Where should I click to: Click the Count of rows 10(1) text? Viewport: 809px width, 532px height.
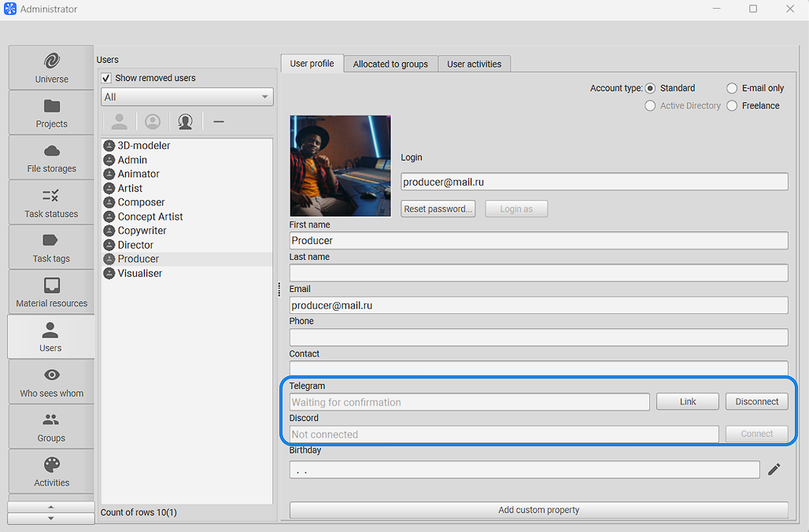[139, 512]
